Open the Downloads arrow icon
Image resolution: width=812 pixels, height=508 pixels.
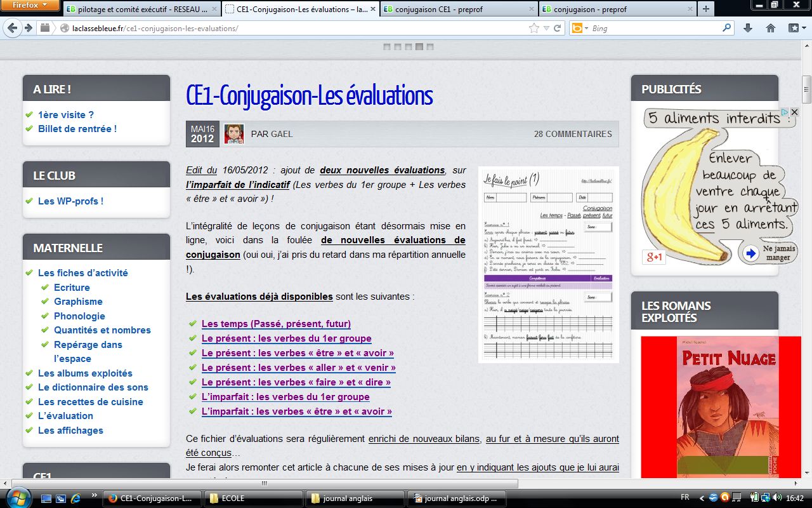(748, 28)
